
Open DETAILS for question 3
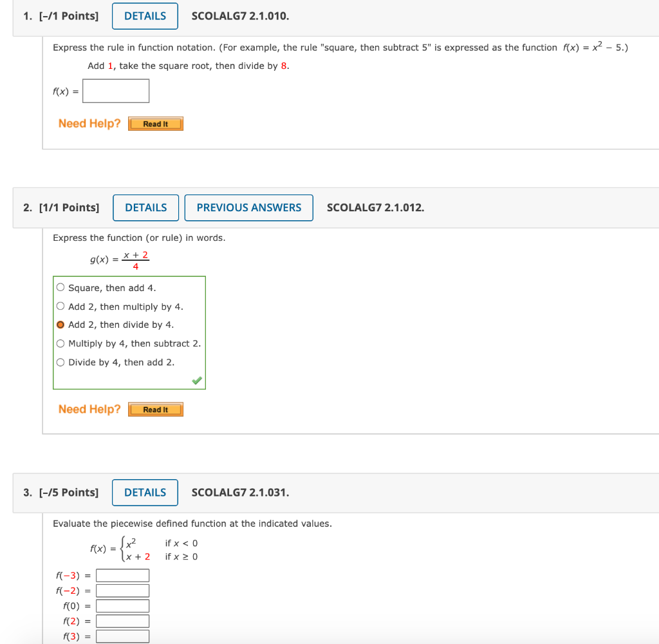tap(144, 492)
